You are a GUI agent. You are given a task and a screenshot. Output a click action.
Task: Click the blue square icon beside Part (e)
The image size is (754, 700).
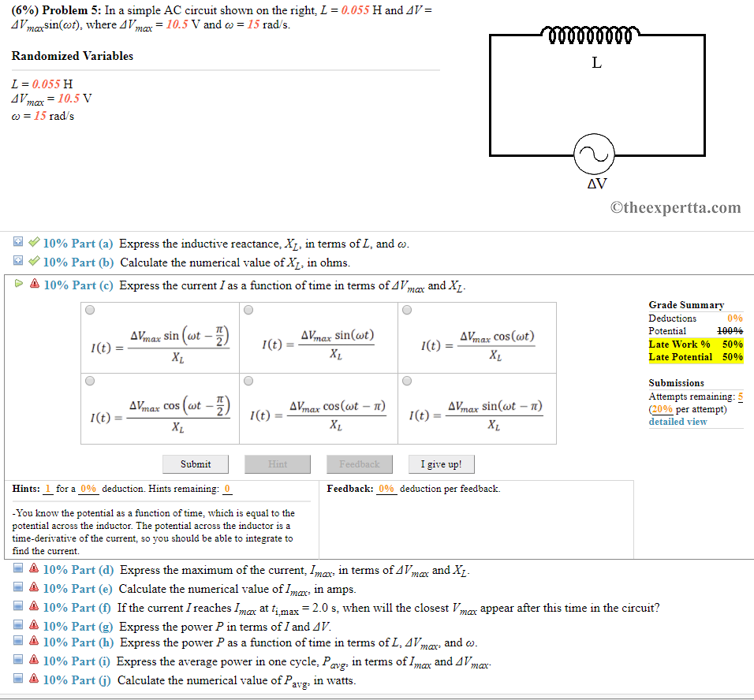(x=18, y=587)
